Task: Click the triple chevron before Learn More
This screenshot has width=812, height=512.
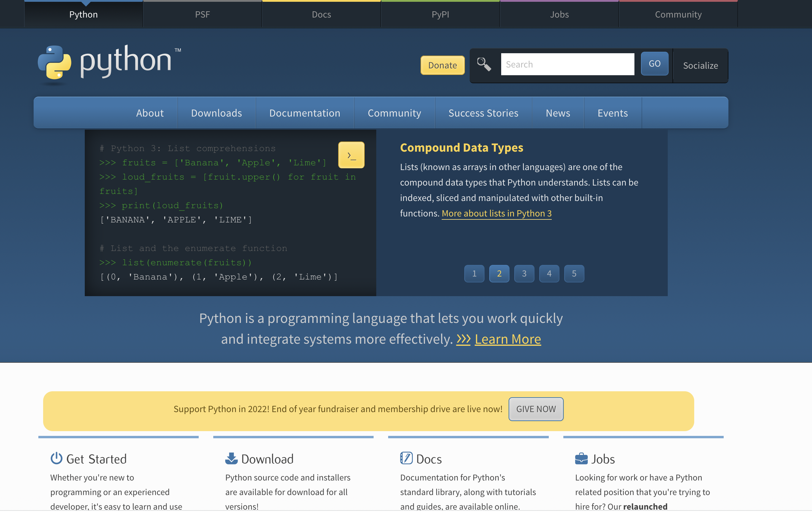Action: click(463, 339)
